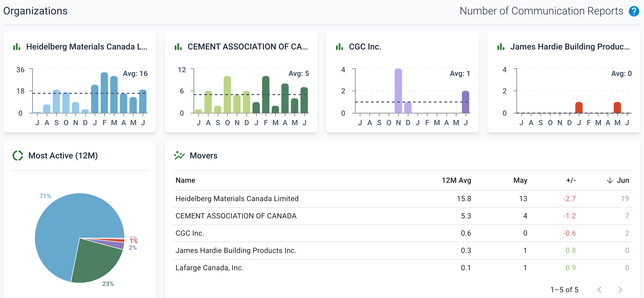Click the 71% pie chart label
Screen dimensions: 644x298
point(45,196)
